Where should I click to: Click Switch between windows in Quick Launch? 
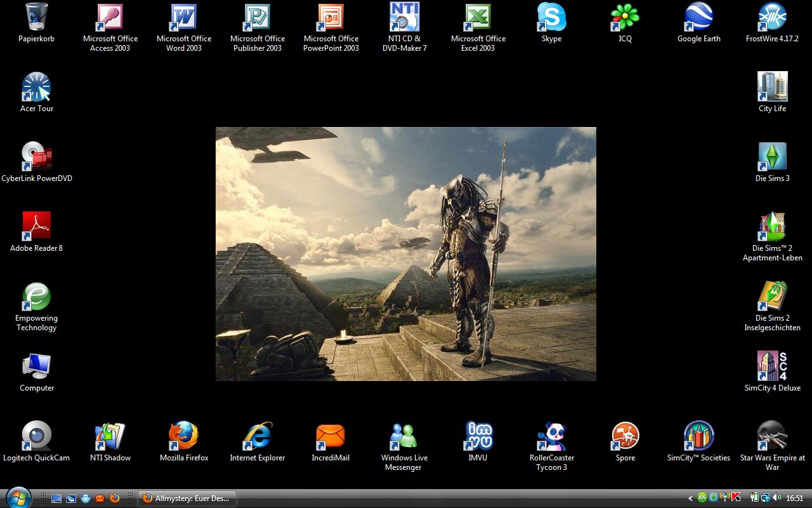point(71,498)
